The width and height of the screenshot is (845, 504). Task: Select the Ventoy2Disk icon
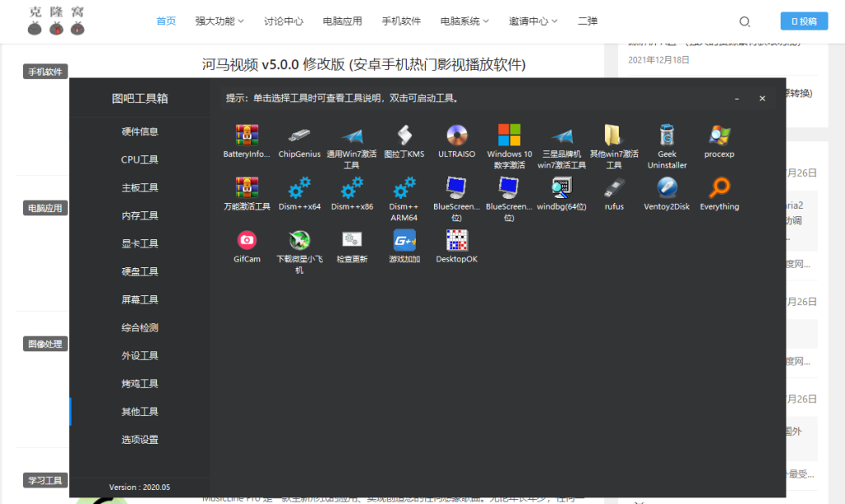[x=667, y=187]
